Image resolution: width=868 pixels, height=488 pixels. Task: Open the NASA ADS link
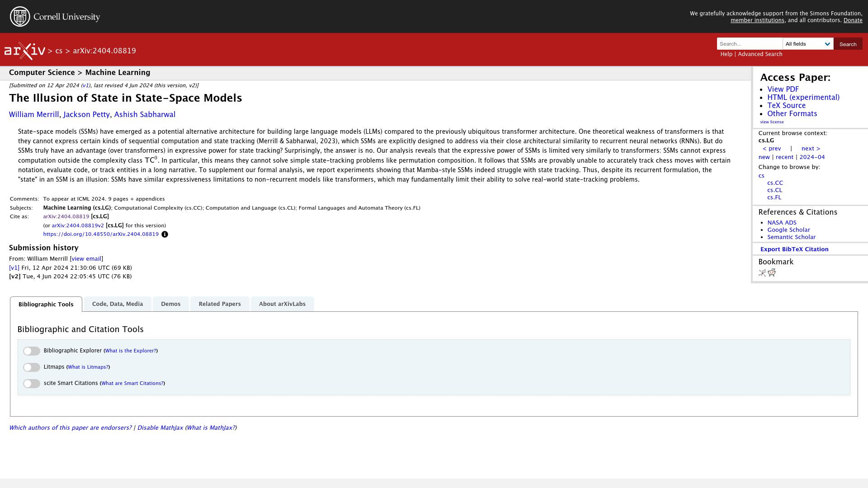pyautogui.click(x=782, y=223)
